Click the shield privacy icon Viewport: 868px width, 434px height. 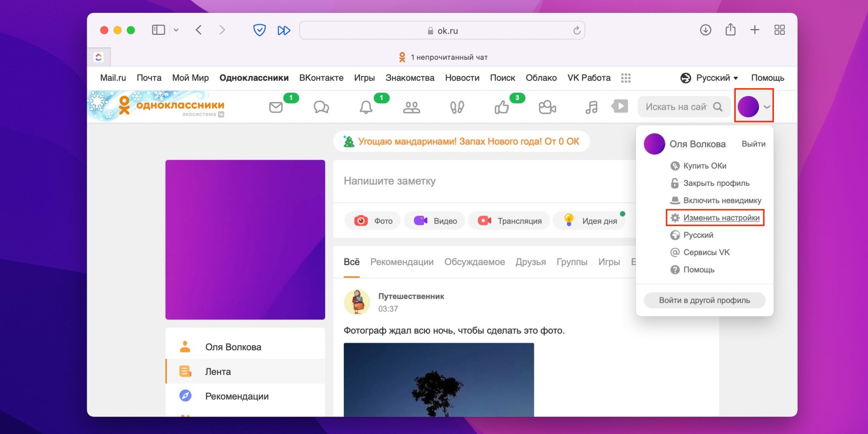pyautogui.click(x=259, y=30)
